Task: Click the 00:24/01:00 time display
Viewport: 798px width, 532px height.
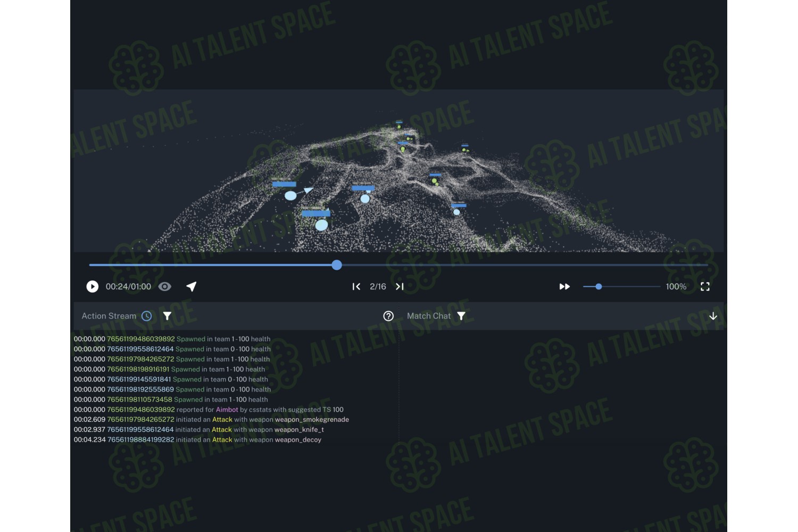Action: [128, 287]
